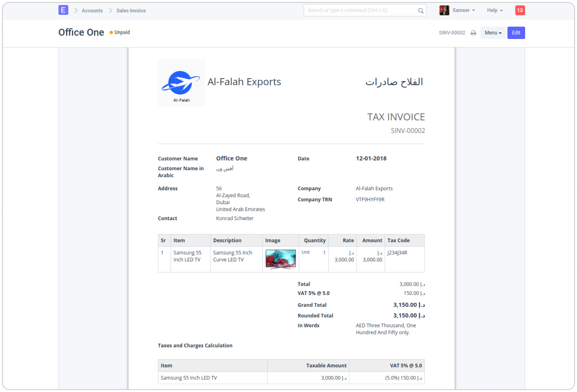The width and height of the screenshot is (577, 392).
Task: Expand the Sameer user menu
Action: pos(464,10)
